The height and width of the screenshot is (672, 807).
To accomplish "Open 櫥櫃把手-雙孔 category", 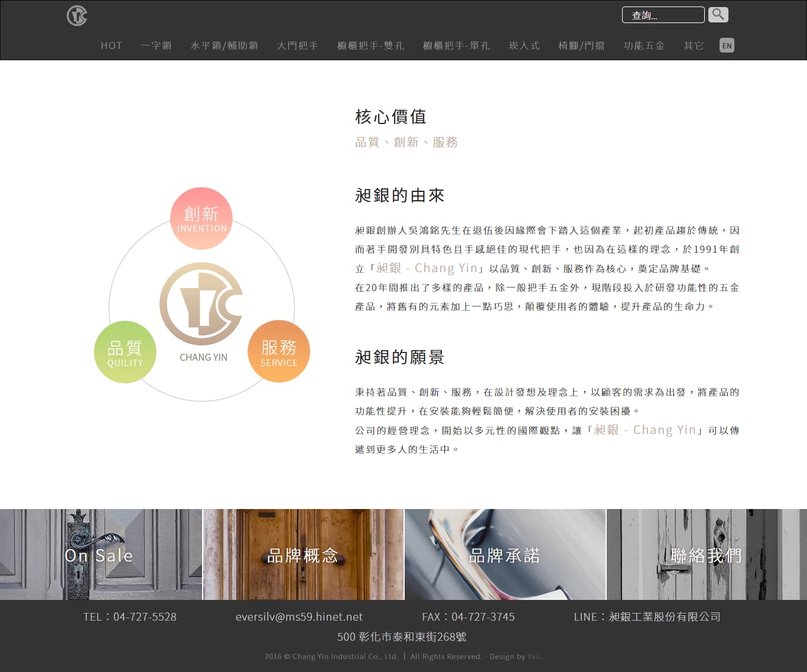I will tap(370, 45).
